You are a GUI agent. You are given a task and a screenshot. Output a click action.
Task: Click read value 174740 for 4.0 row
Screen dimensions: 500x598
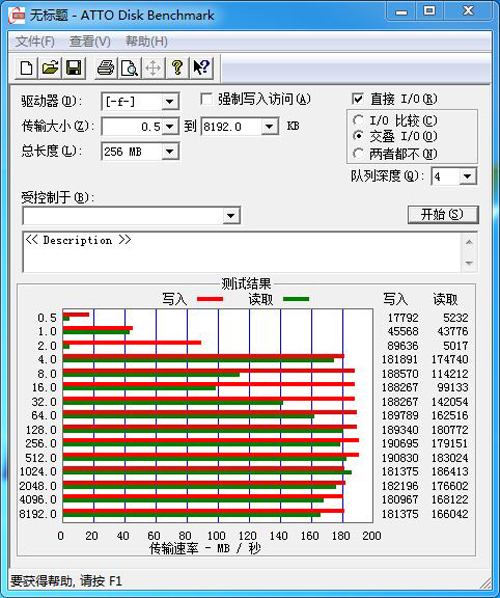pyautogui.click(x=450, y=359)
